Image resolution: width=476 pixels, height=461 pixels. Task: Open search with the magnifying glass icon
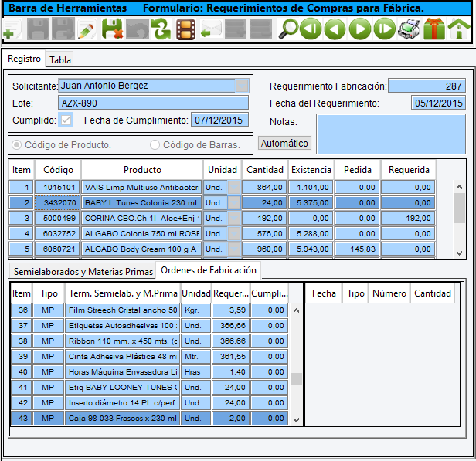(x=288, y=29)
